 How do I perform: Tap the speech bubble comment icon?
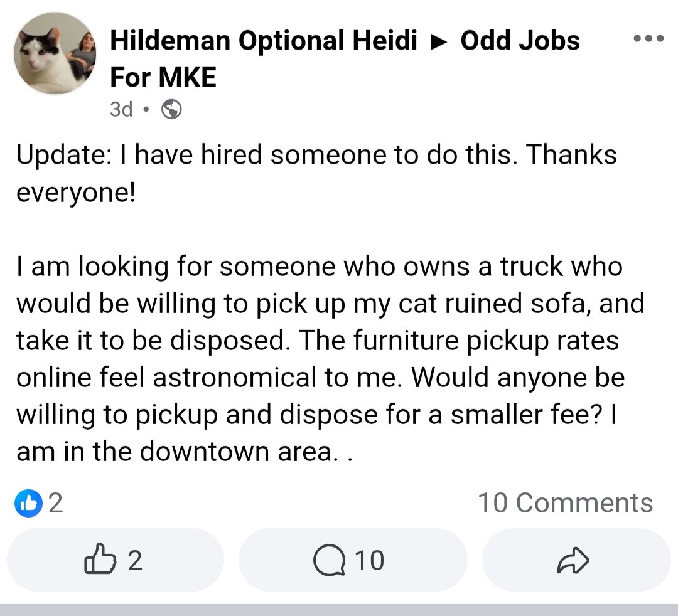click(330, 560)
